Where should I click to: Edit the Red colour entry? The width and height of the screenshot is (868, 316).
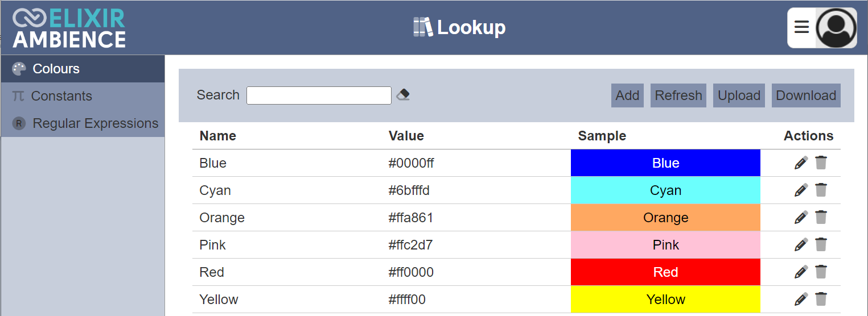pyautogui.click(x=801, y=272)
